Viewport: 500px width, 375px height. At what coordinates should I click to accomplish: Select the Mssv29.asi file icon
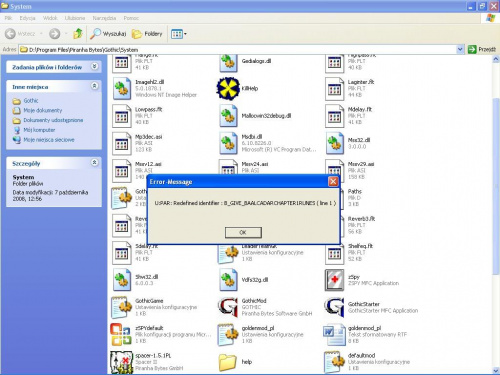pos(334,167)
